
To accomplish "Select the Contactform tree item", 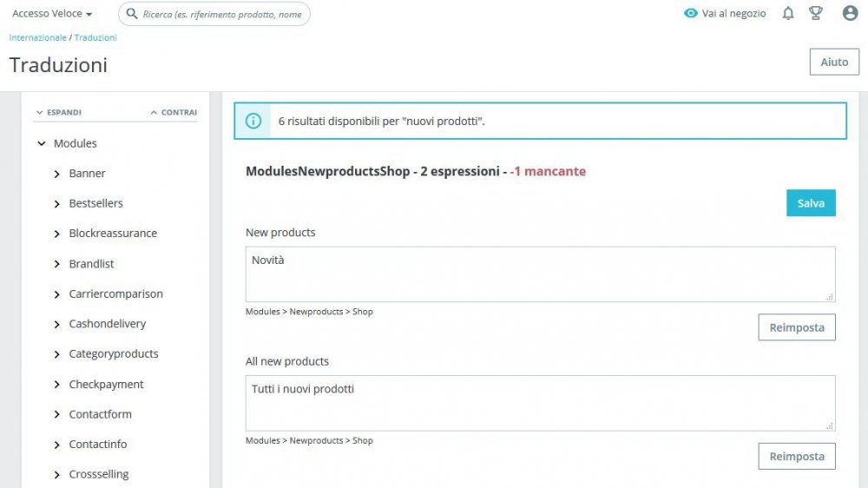I will pos(100,414).
